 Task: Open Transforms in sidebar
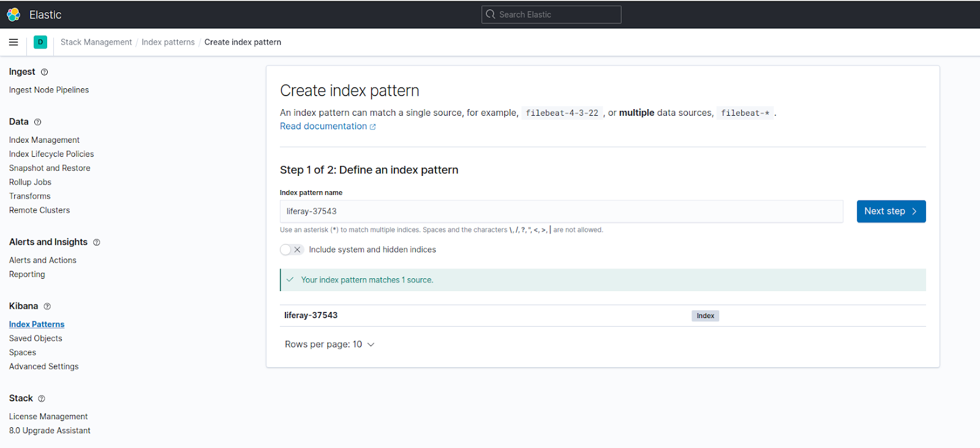coord(30,197)
